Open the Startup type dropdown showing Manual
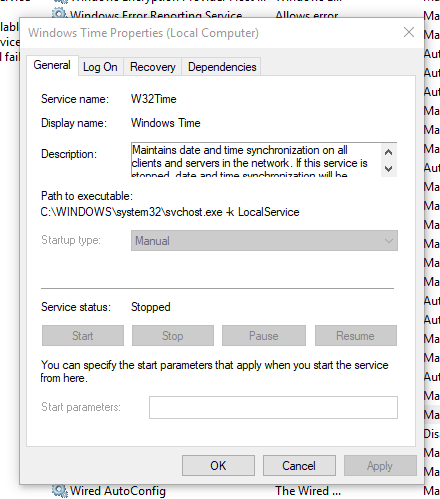The width and height of the screenshot is (440, 499). click(x=264, y=241)
